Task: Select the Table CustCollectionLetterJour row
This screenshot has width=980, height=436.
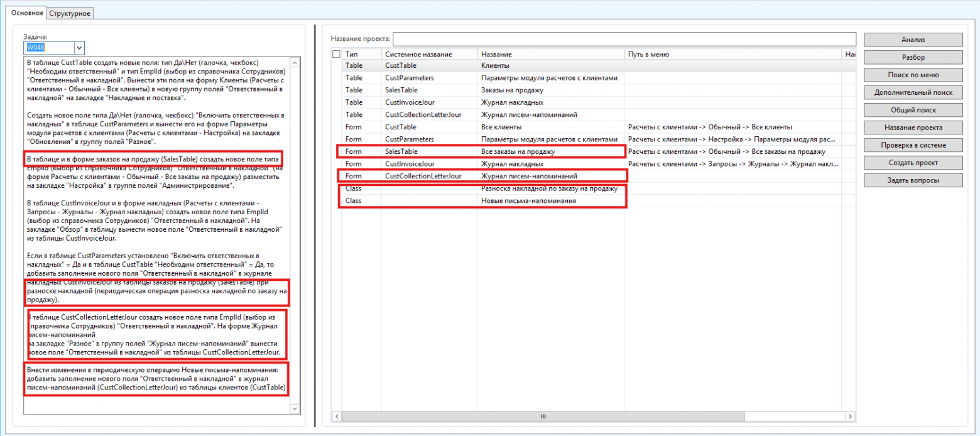Action: tap(593, 114)
